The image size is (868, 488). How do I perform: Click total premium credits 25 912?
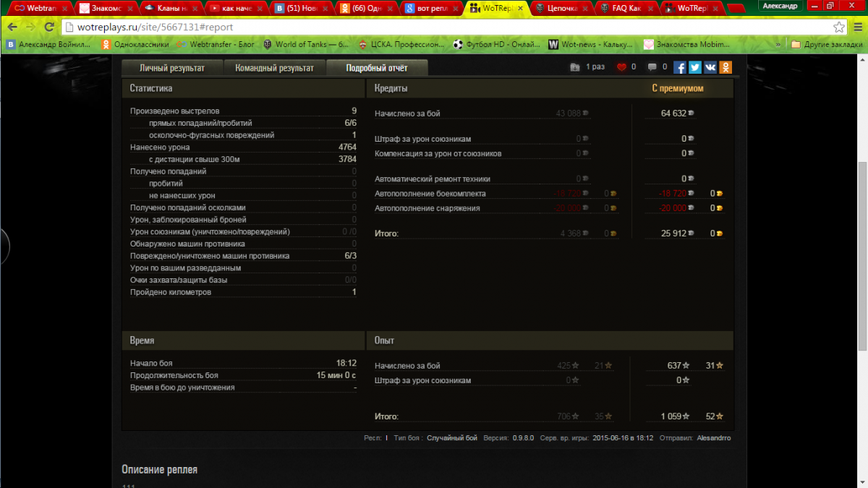673,234
